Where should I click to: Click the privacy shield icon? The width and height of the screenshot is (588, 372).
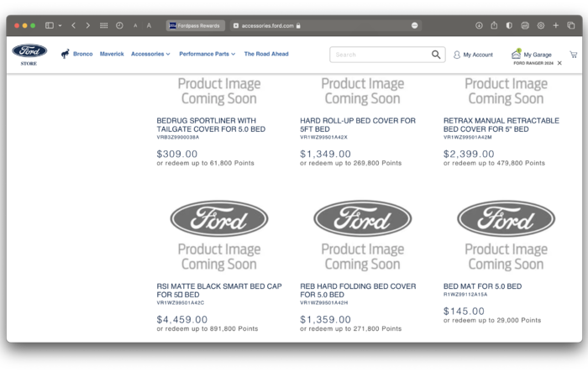pyautogui.click(x=509, y=25)
